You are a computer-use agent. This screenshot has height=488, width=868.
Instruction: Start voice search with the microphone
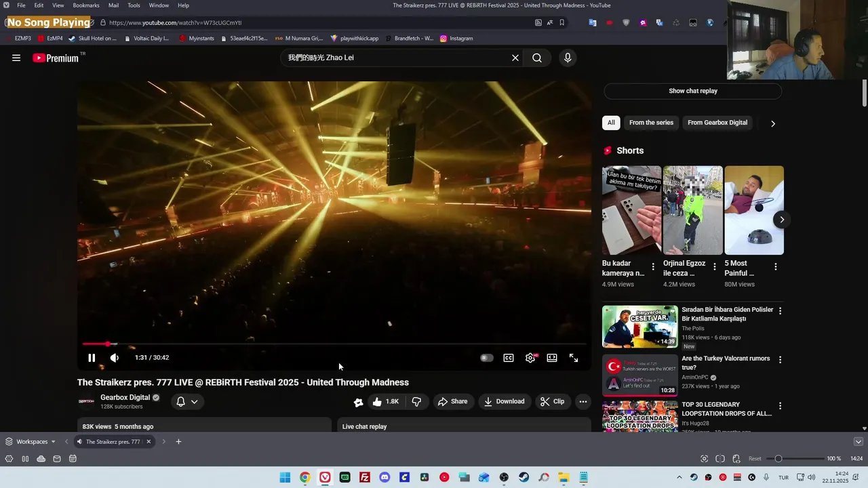click(568, 58)
